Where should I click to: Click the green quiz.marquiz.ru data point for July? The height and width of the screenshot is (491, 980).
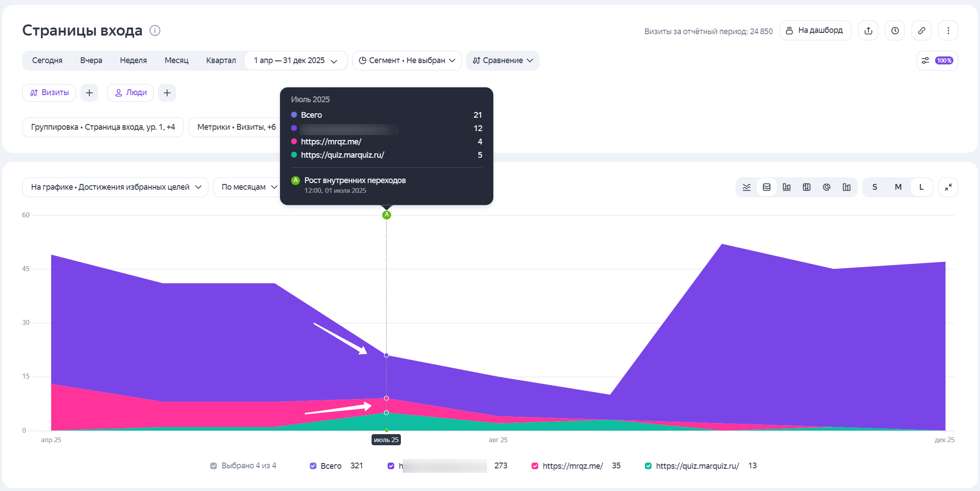point(386,413)
